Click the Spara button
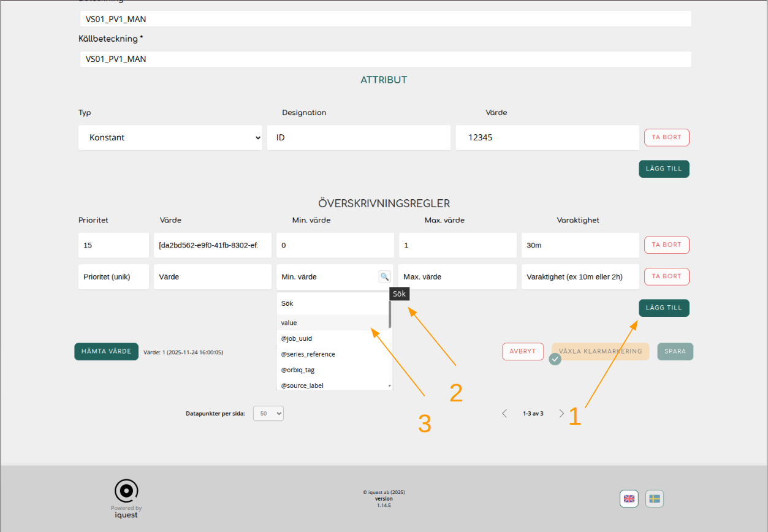Image resolution: width=768 pixels, height=532 pixels. pyautogui.click(x=675, y=352)
